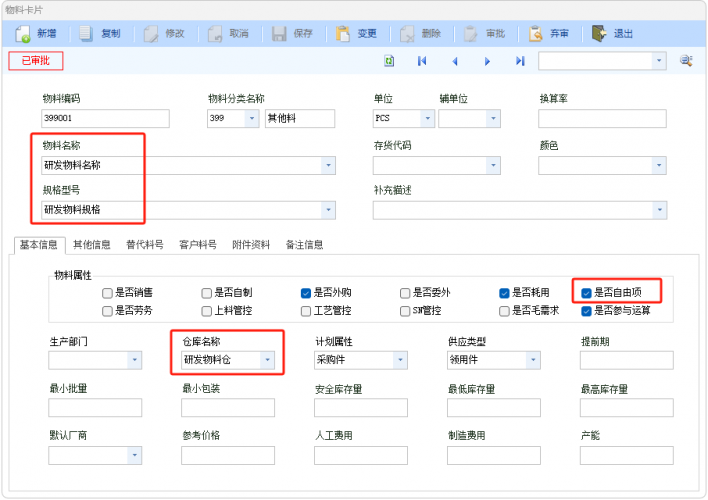Open the 供应类型 dropdown
The height and width of the screenshot is (500, 708).
point(533,360)
